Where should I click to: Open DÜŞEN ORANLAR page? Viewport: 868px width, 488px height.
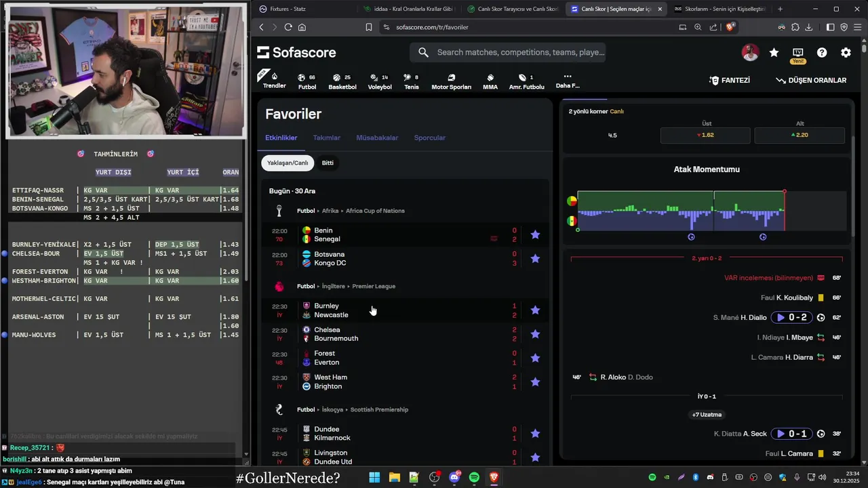tap(811, 80)
